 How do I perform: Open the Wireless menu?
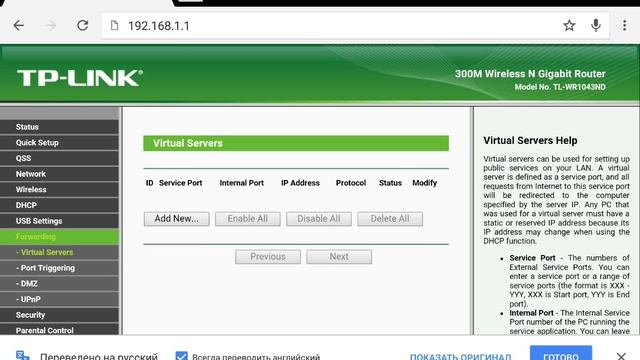click(60, 189)
